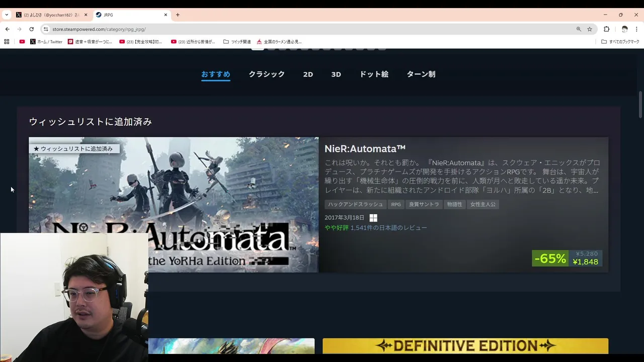Open the 全国のラーメン通必見 bookmark
Viewport: 644px width, 362px height.
(279, 42)
